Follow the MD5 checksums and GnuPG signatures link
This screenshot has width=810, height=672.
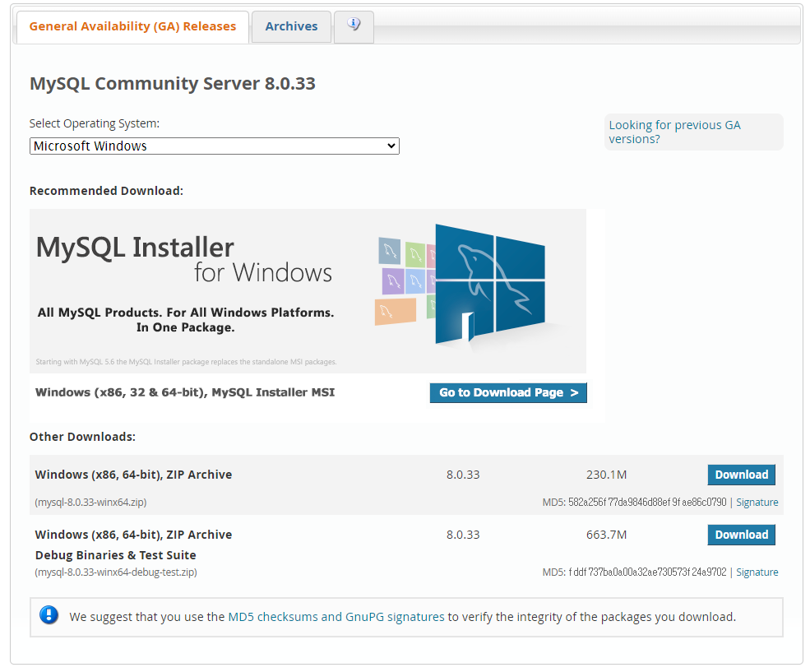(335, 615)
